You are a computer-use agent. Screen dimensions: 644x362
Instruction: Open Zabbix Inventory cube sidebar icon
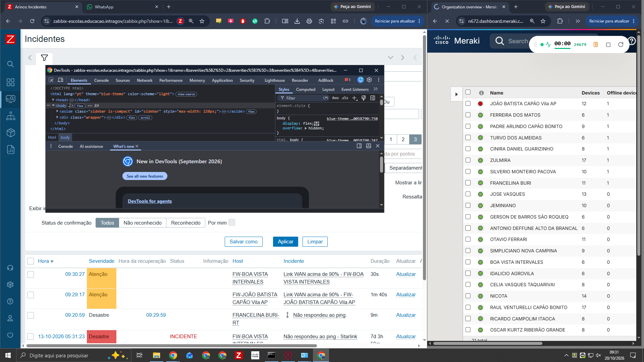pos(10,133)
